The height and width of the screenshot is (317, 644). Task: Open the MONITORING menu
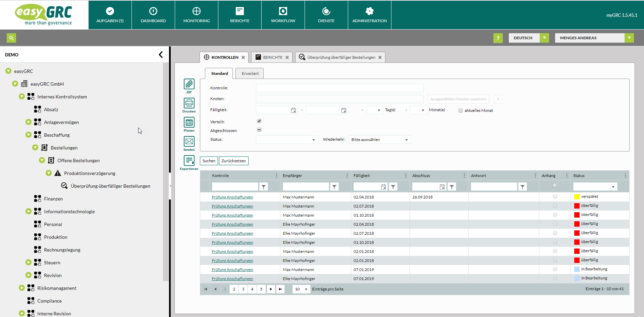tap(197, 15)
